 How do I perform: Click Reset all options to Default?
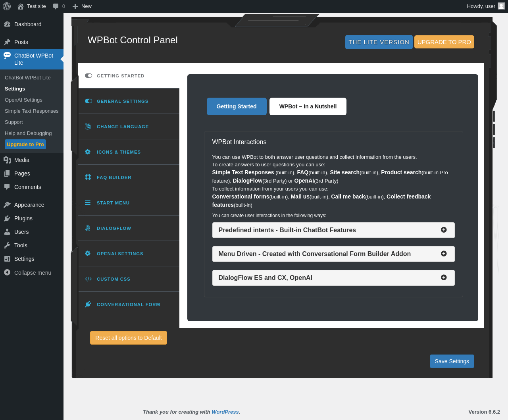[x=129, y=338]
